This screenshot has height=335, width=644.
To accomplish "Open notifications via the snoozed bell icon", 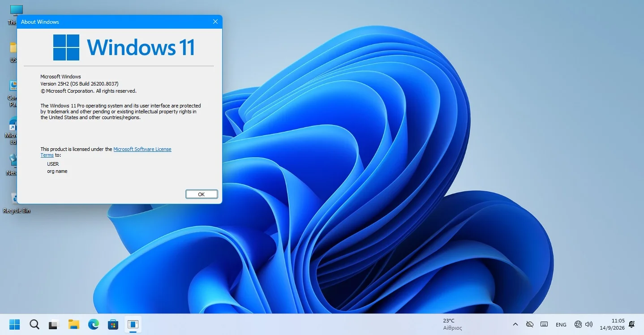I will coord(632,324).
